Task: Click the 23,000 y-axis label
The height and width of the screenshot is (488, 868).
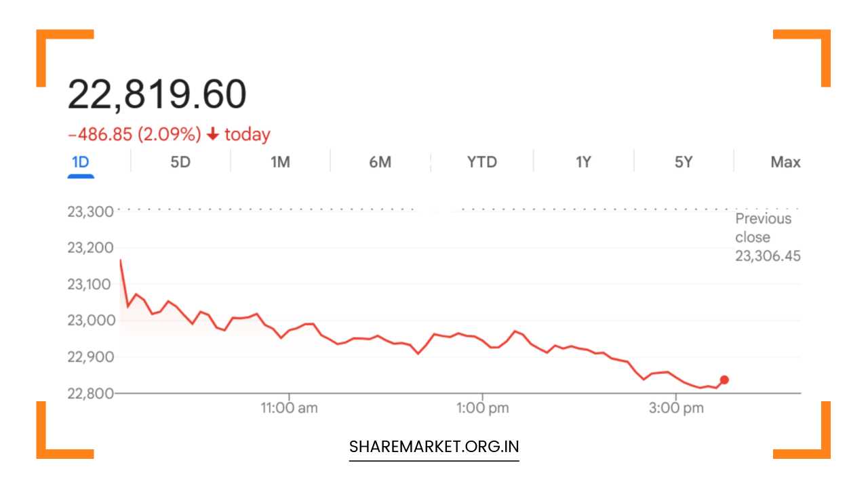Action: coord(90,321)
